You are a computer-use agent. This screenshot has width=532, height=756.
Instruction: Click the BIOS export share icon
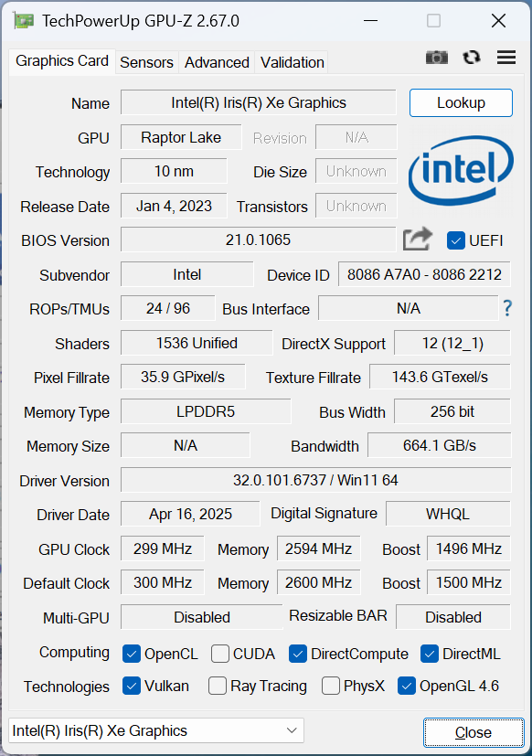(x=418, y=239)
